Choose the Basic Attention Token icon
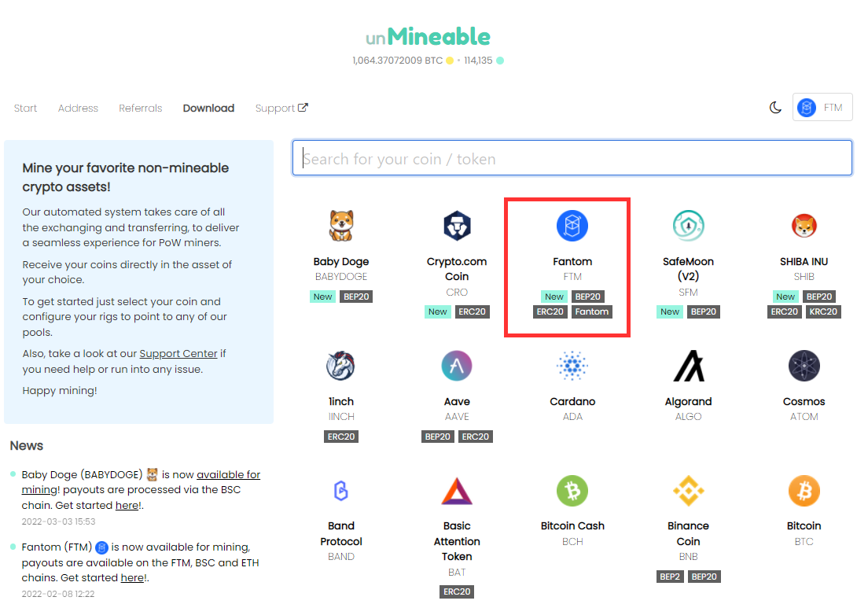The height and width of the screenshot is (608, 868). pos(457,491)
